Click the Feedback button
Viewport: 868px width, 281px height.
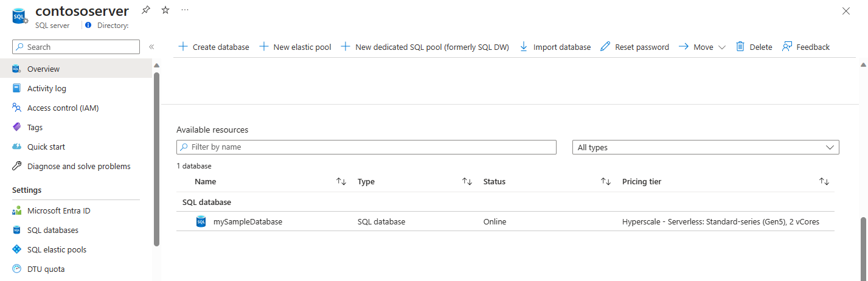(806, 47)
